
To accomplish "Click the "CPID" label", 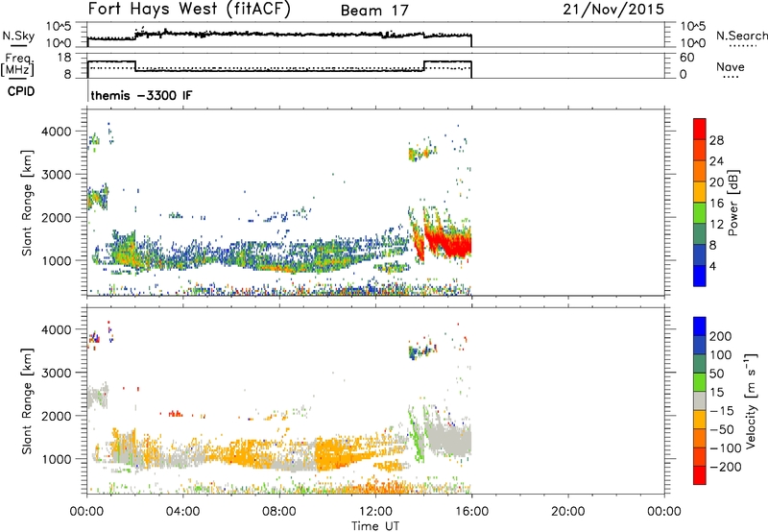I will [x=21, y=91].
